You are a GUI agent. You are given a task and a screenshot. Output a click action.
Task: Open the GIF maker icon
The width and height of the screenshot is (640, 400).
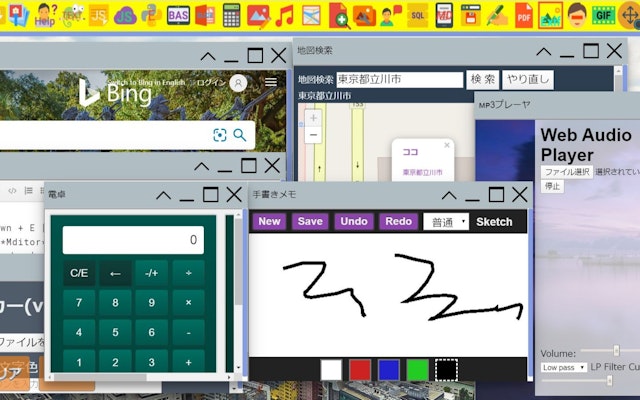pos(602,15)
